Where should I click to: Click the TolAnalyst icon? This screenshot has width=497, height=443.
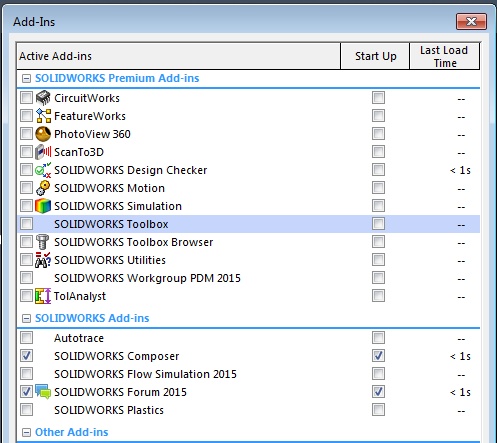click(43, 296)
